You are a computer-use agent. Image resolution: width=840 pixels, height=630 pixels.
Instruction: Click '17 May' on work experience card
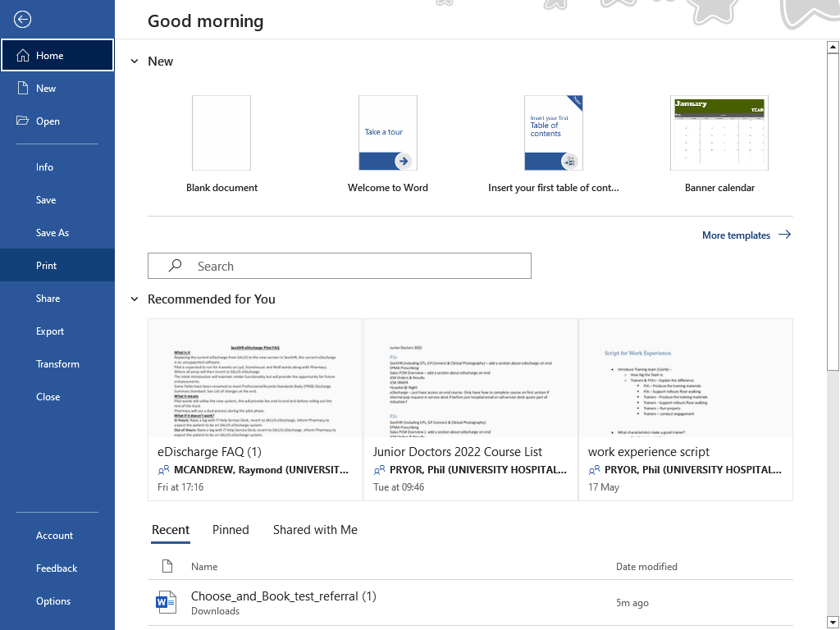tap(604, 487)
